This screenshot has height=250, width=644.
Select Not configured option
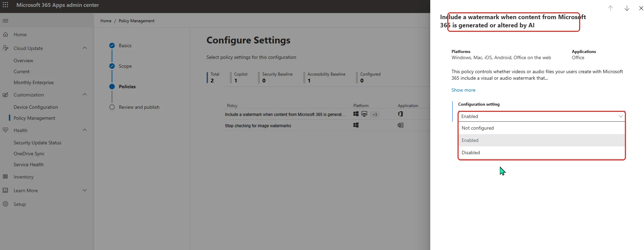click(x=542, y=128)
